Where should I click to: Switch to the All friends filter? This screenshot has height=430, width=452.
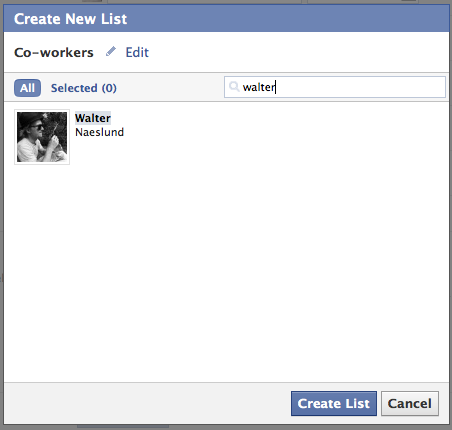pyautogui.click(x=27, y=88)
